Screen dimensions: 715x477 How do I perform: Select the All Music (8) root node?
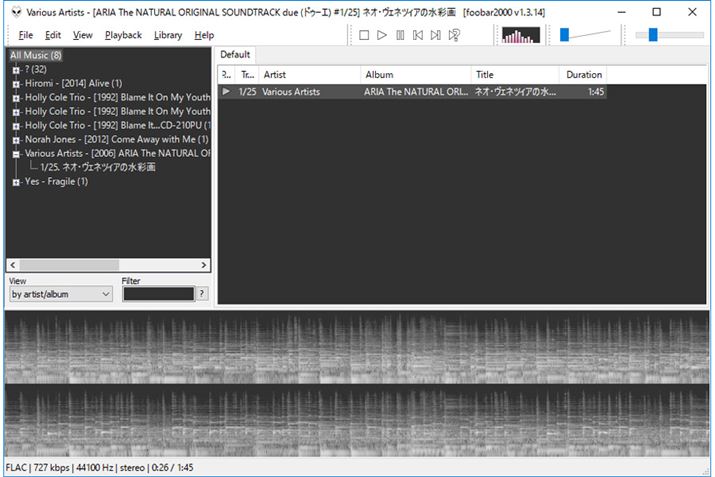tap(36, 56)
